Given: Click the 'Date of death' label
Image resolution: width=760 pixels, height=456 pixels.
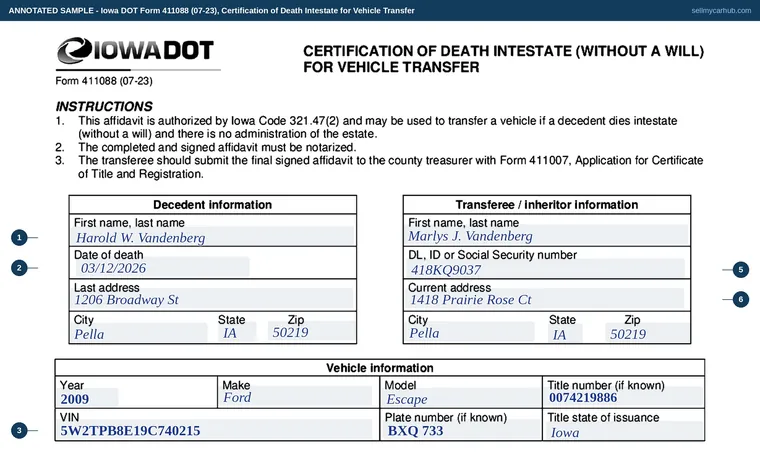Looking at the screenshot, I should click(109, 254).
